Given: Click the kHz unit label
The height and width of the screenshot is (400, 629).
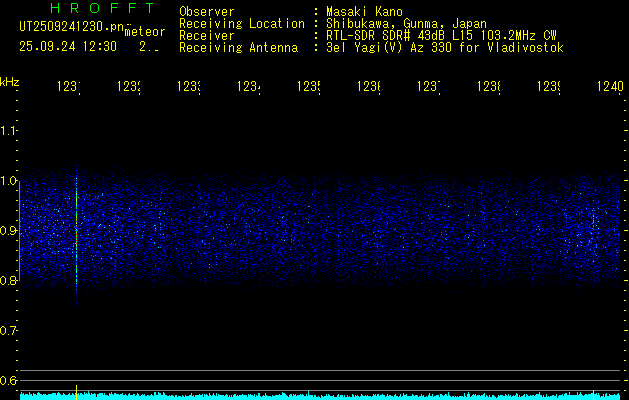Looking at the screenshot, I should pos(10,82).
